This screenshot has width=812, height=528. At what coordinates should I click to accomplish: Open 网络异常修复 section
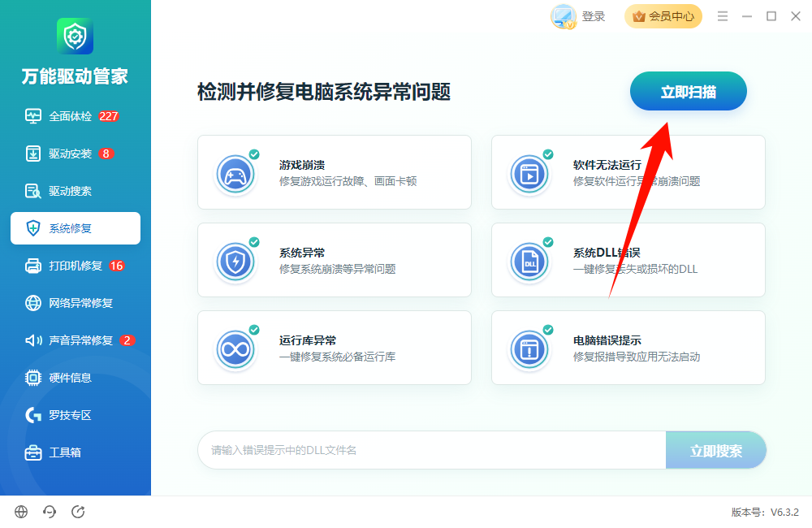point(75,303)
